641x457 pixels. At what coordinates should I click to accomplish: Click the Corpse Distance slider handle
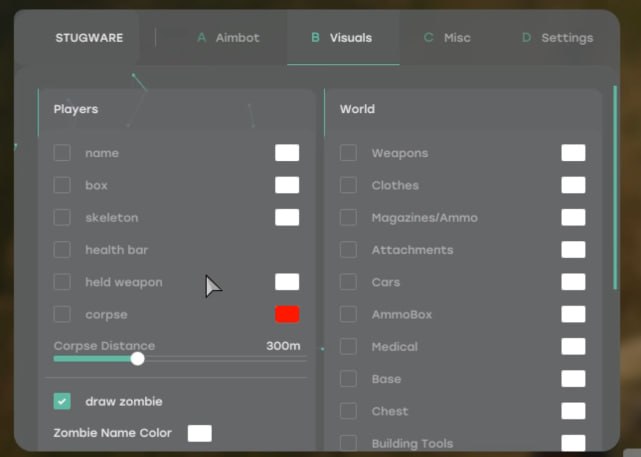[138, 359]
